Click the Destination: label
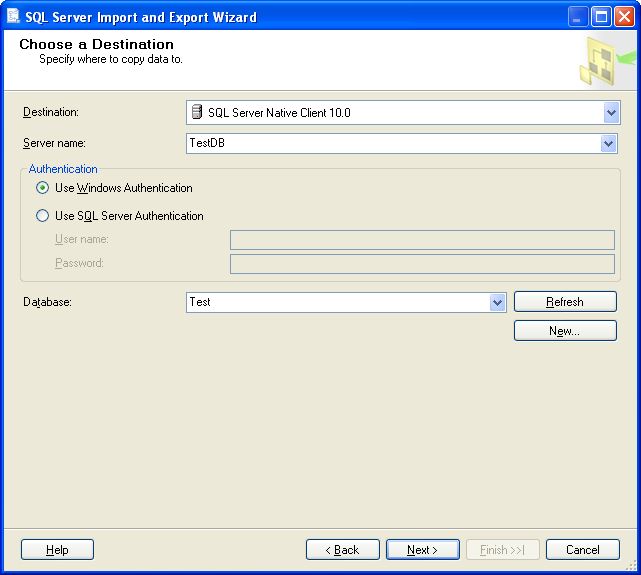Viewport: 641px width, 575px height. point(51,112)
